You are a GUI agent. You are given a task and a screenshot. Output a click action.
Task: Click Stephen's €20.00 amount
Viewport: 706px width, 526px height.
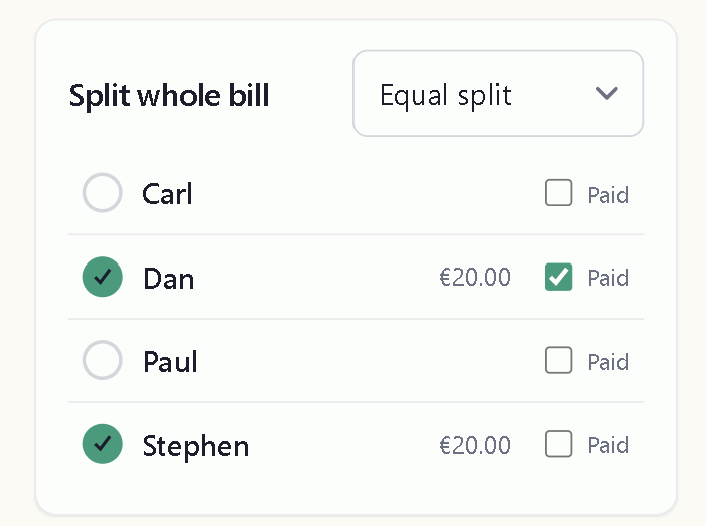(475, 445)
